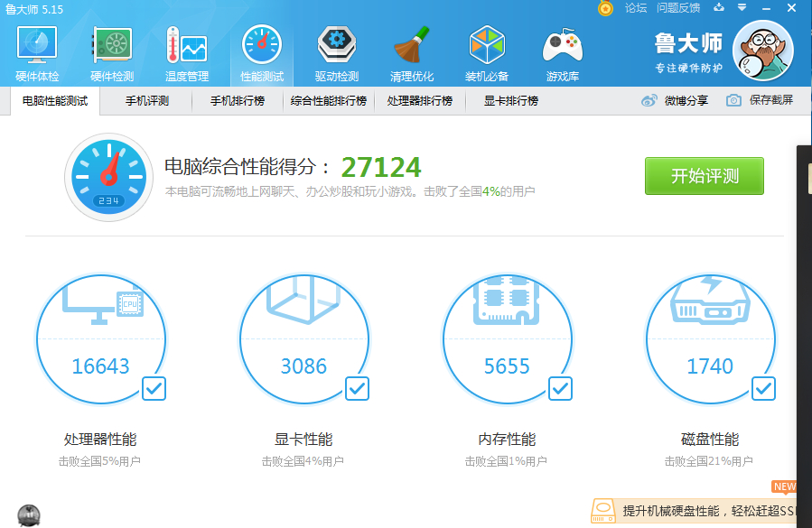Viewport: 812px width, 528px height.
Task: Click the 鲁大师 5.15 title text
Action: pos(34,9)
